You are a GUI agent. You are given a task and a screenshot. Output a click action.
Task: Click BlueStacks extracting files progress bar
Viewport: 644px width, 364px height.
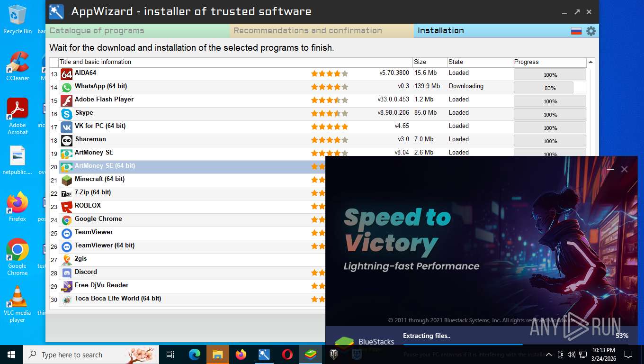click(516, 345)
